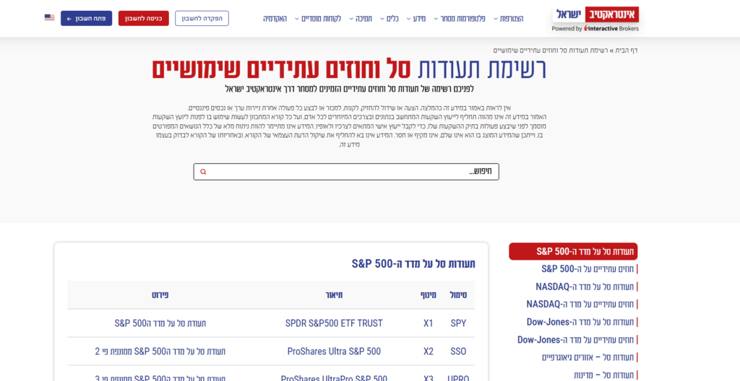The width and height of the screenshot is (740, 381).
Task: Click detail cell in the SPY row
Action: click(x=160, y=323)
